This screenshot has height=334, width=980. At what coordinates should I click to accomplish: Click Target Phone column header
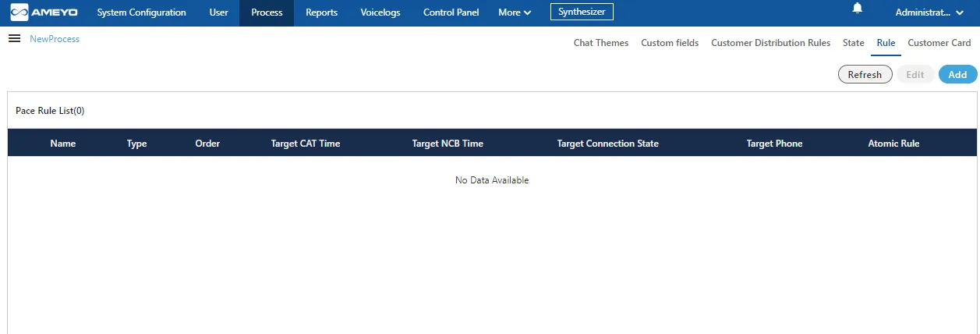(774, 144)
